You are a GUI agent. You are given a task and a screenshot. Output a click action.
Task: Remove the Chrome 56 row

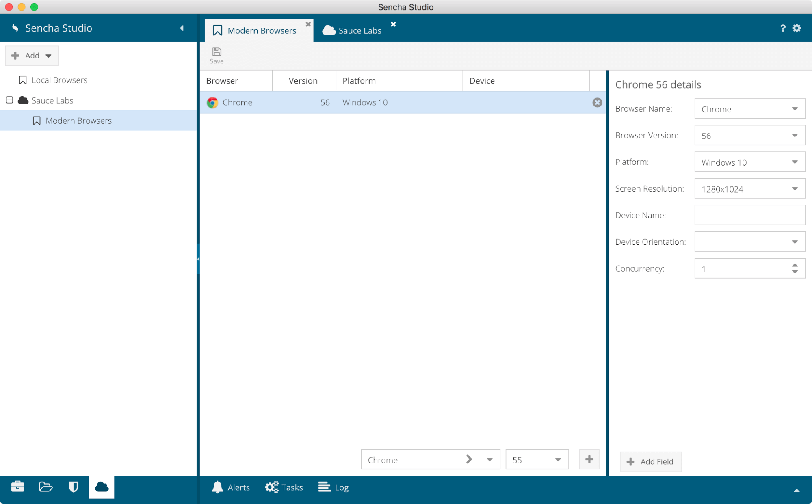(x=597, y=102)
